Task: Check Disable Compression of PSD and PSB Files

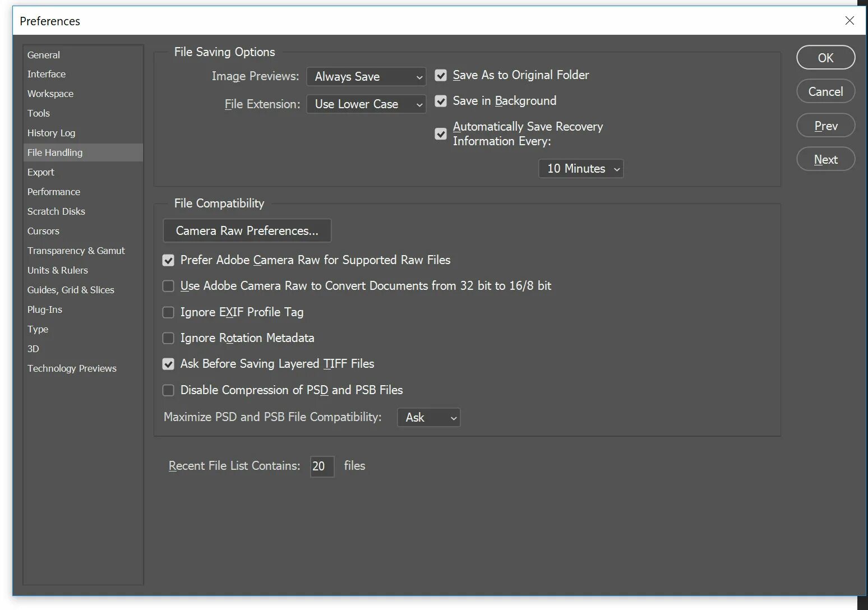Action: [168, 390]
